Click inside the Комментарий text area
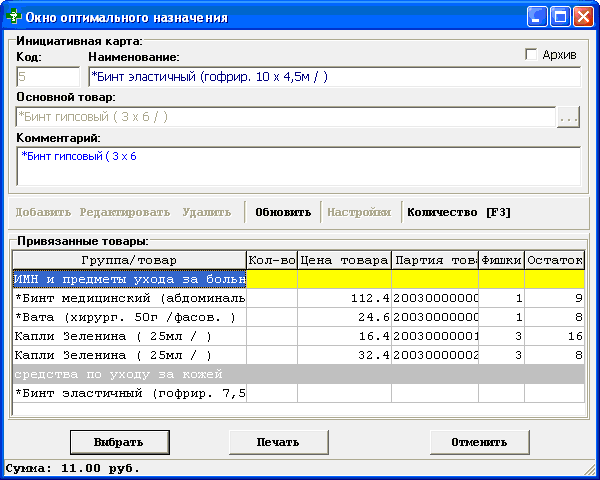Screen dimensions: 600x480 298,166
